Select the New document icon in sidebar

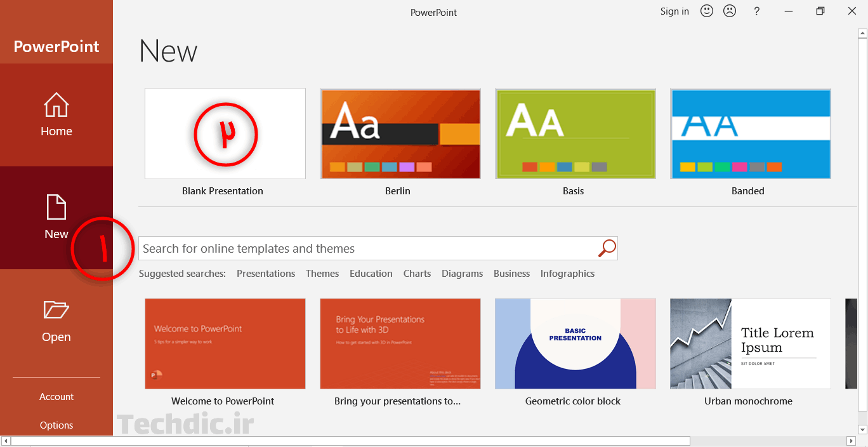coord(56,208)
